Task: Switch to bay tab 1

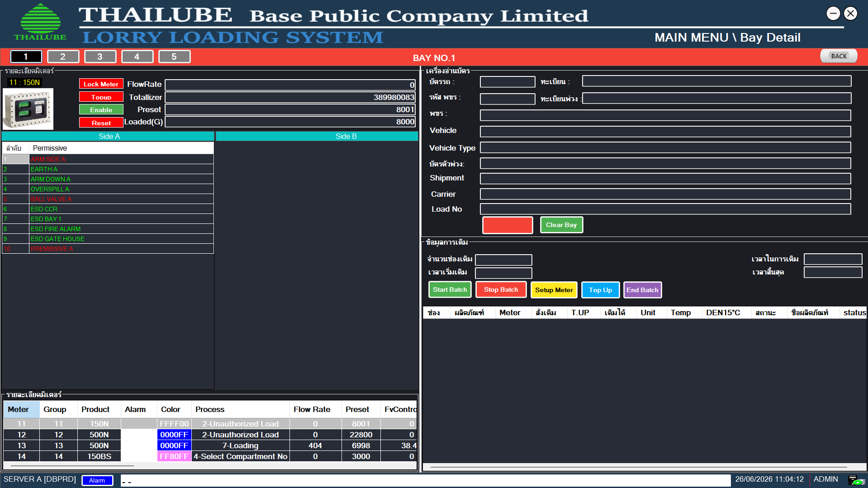Action: [x=26, y=57]
